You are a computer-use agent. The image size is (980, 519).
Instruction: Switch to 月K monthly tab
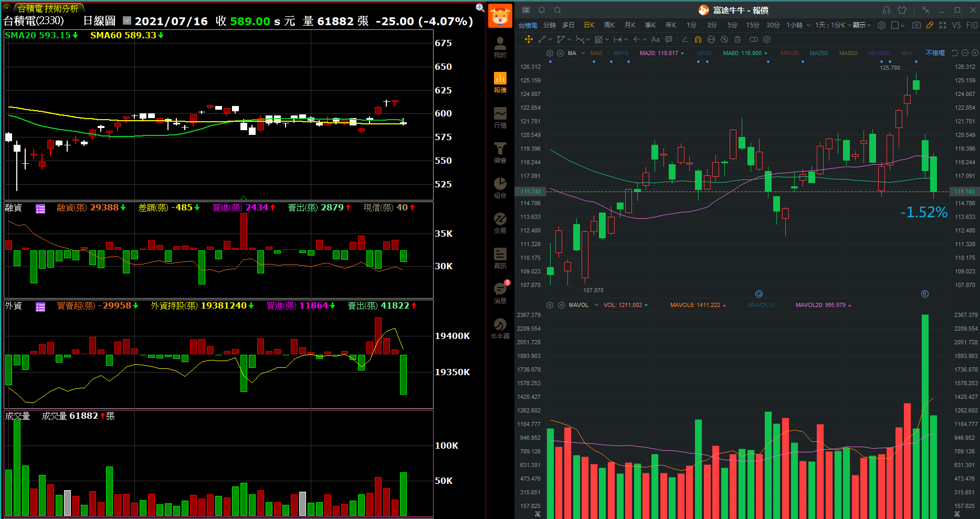(x=630, y=25)
